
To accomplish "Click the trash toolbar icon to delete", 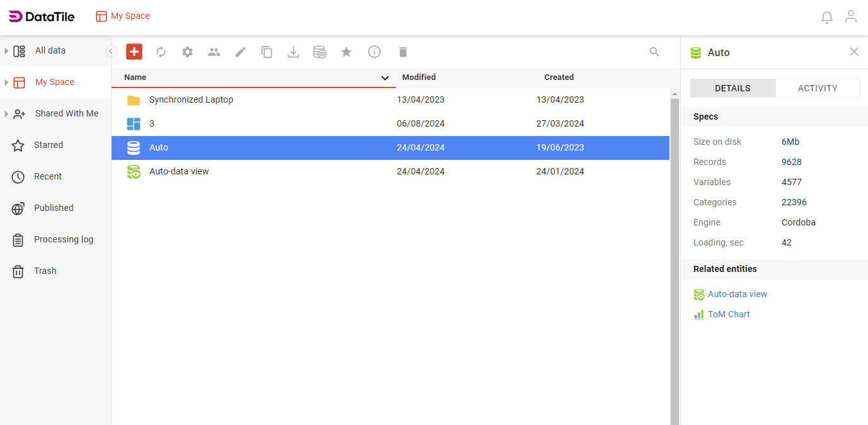I will point(403,52).
